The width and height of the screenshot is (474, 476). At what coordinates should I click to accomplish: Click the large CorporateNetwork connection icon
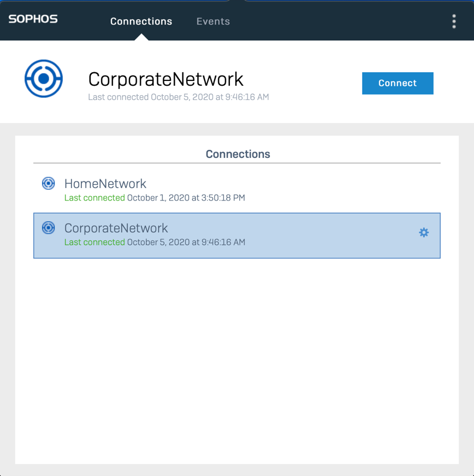44,79
